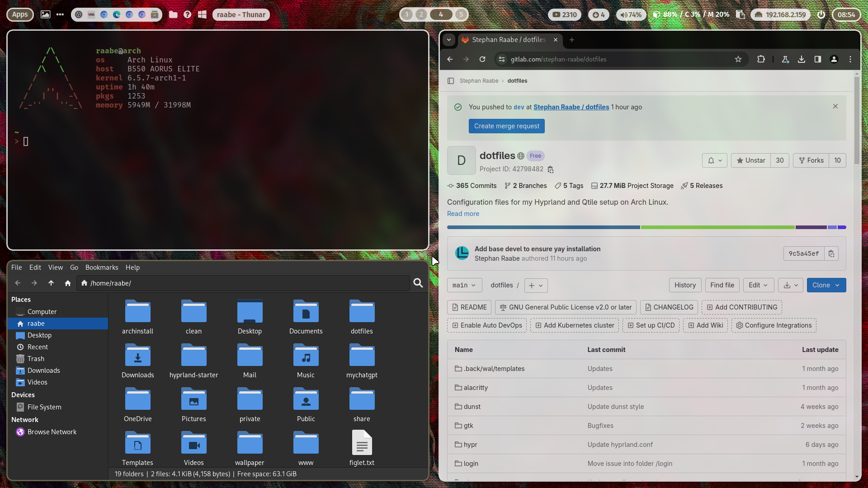This screenshot has height=488, width=868.
Task: Open the Go menu in Thunar
Action: click(x=73, y=267)
